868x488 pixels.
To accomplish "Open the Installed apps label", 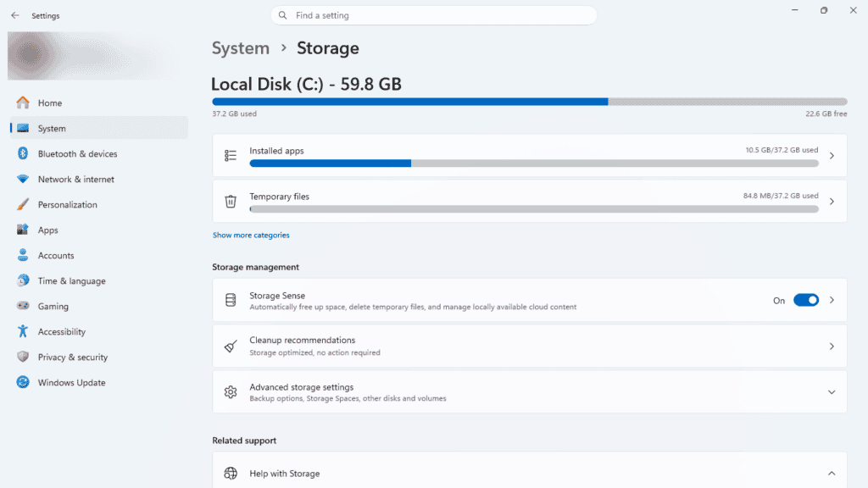I will pyautogui.click(x=276, y=151).
